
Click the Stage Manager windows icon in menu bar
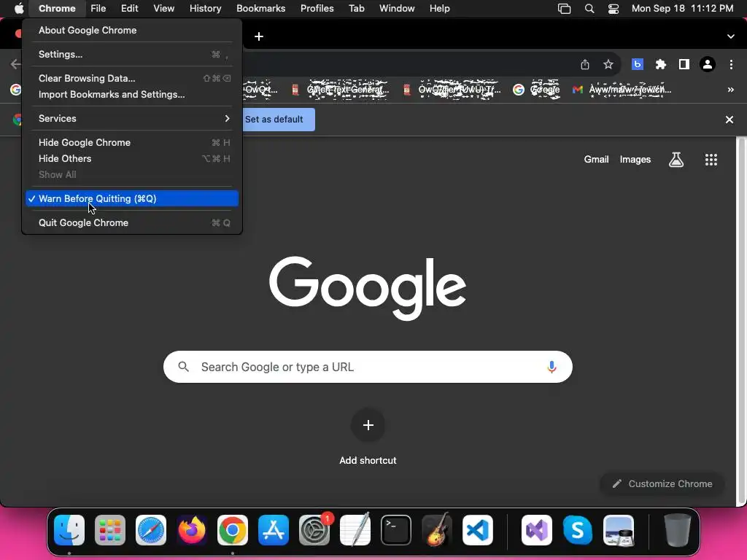pyautogui.click(x=564, y=9)
